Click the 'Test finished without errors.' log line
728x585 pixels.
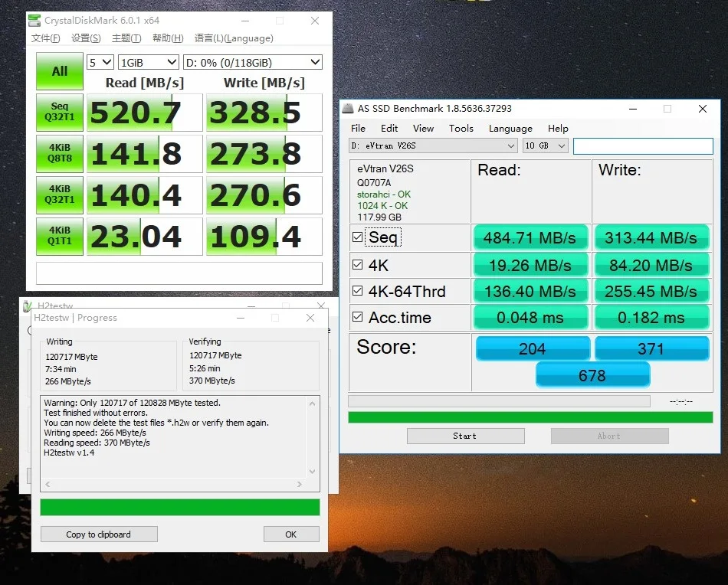click(x=96, y=413)
